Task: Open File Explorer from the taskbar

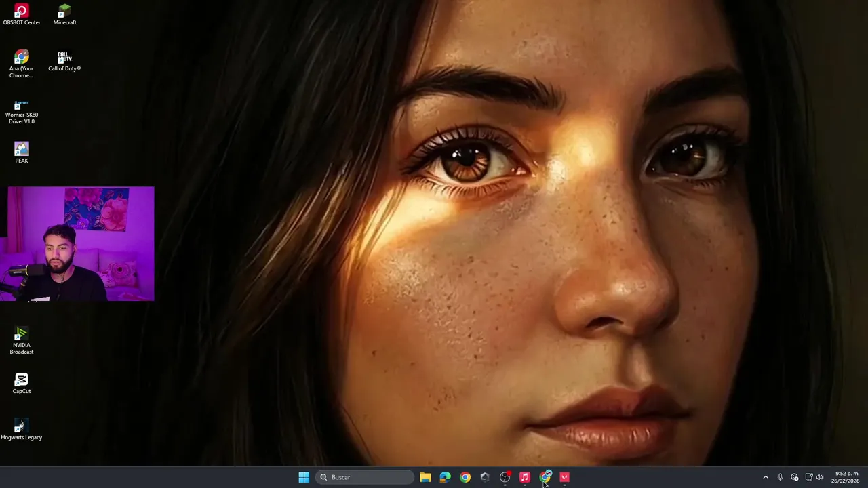Action: (425, 477)
